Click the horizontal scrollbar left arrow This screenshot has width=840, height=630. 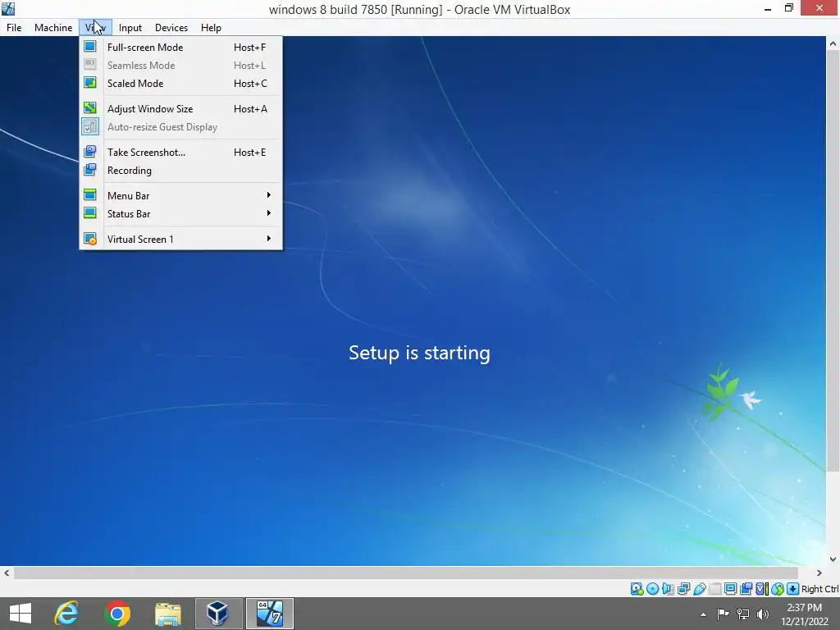tap(7, 573)
